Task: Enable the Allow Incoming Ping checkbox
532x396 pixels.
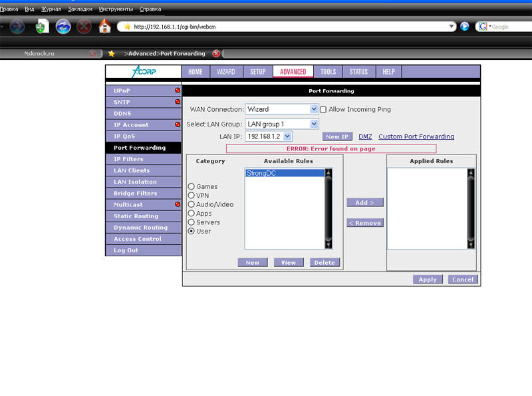Action: [323, 109]
